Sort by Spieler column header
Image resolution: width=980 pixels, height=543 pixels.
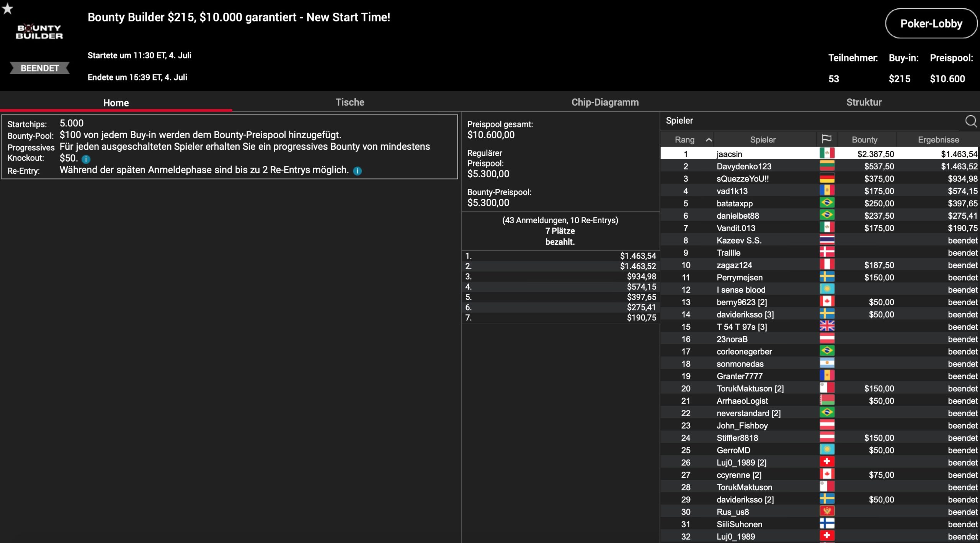tap(763, 140)
